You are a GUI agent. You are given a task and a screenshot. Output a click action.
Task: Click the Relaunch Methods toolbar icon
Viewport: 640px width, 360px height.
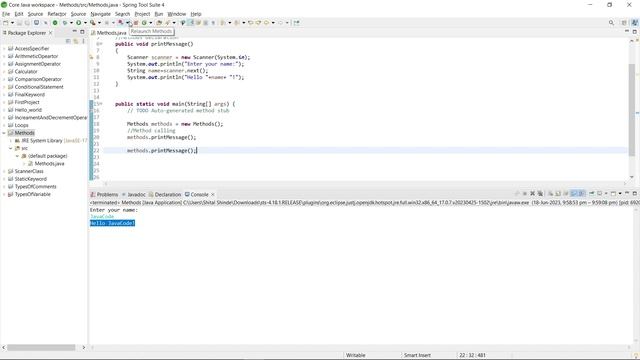[x=121, y=23]
